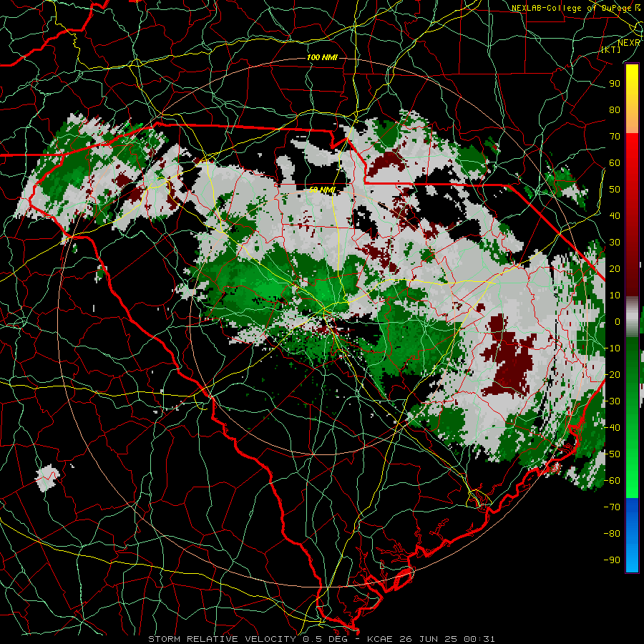Click the 0 value on the velocity scale
The image size is (644, 644).
[x=618, y=322]
